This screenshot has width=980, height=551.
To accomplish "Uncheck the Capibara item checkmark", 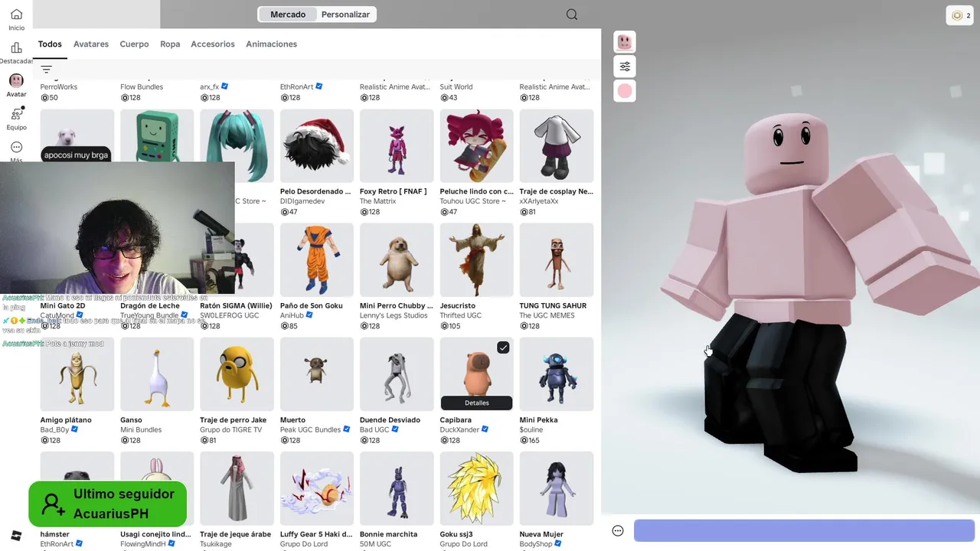I will pyautogui.click(x=503, y=347).
